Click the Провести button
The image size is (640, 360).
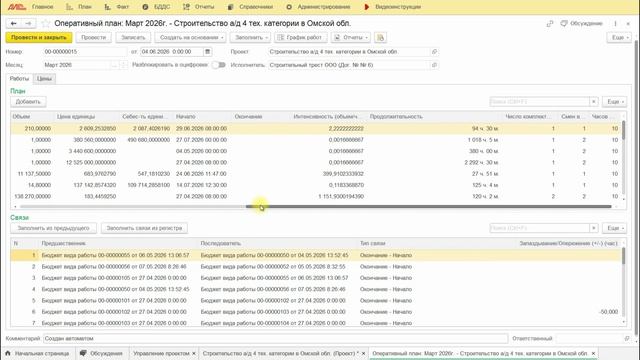(93, 38)
